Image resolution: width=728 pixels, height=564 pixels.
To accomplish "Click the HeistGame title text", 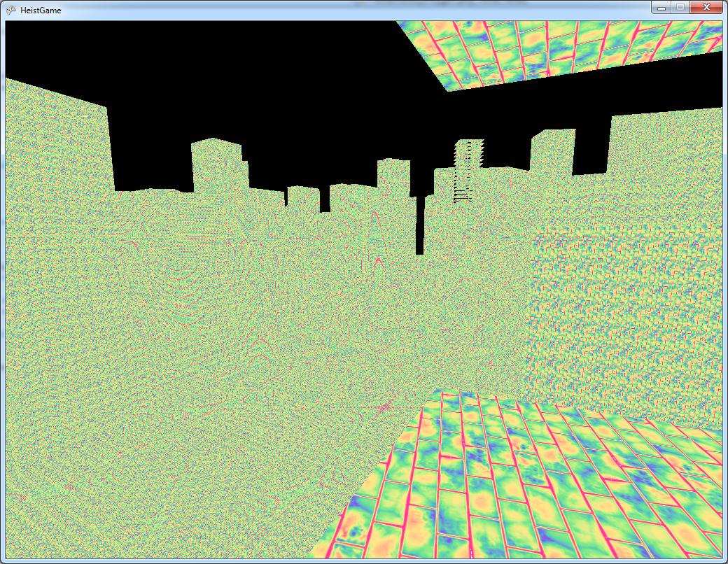I will 41,10.
